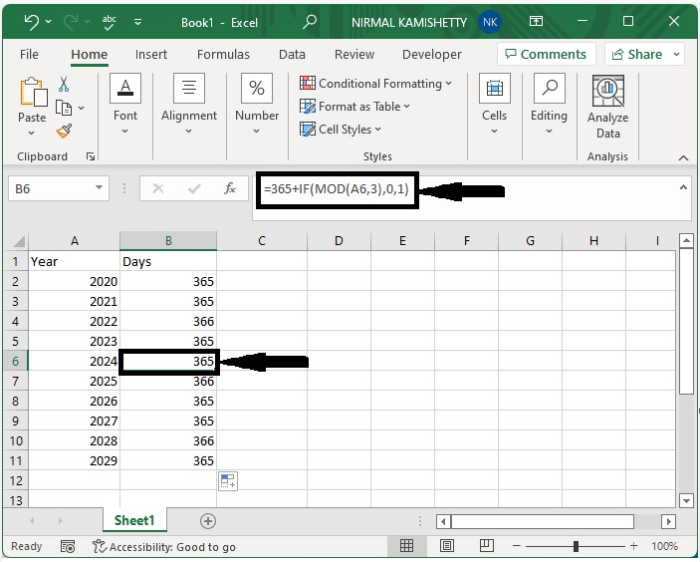Collapse the ribbon chevron

683,158
